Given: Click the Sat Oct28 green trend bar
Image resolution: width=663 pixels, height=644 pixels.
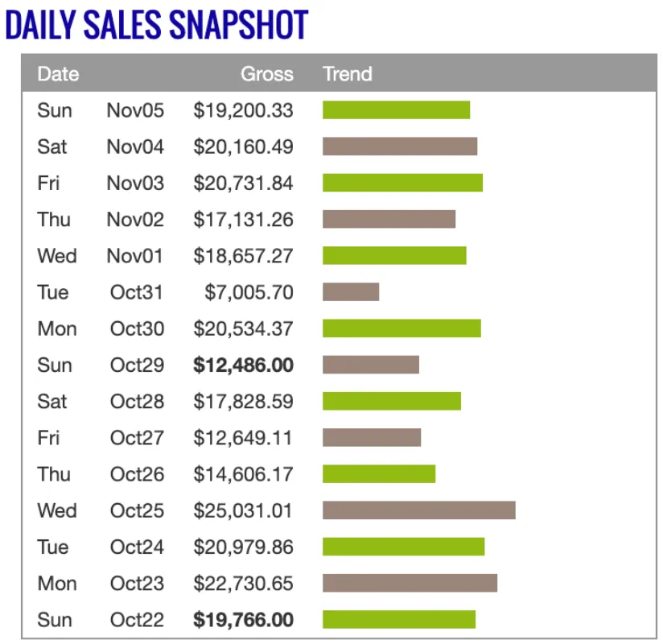Looking at the screenshot, I should (x=392, y=401).
